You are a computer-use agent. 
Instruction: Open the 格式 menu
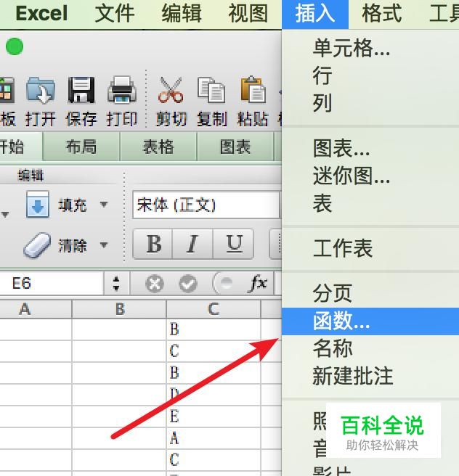pos(382,14)
